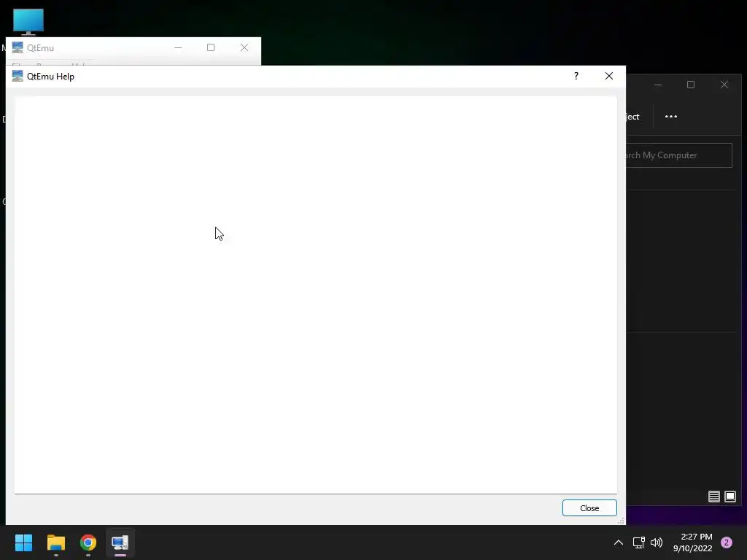Open the Windows Start menu
The image size is (747, 560).
[24, 542]
